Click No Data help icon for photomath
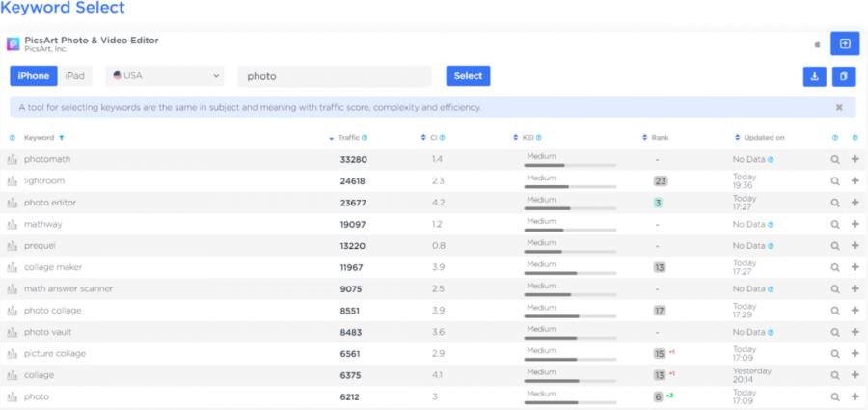Screen dimensions: 868x410 [x=771, y=159]
